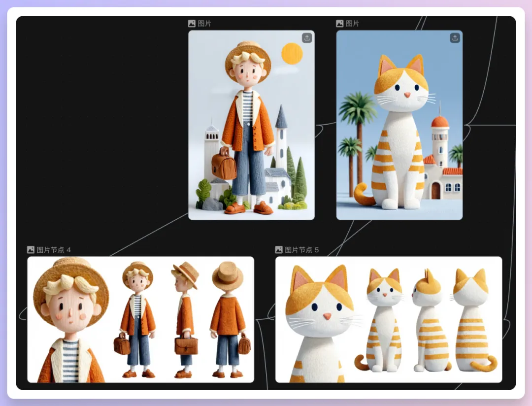Click the image icon above the boy illustration
532x406 pixels.
[192, 23]
